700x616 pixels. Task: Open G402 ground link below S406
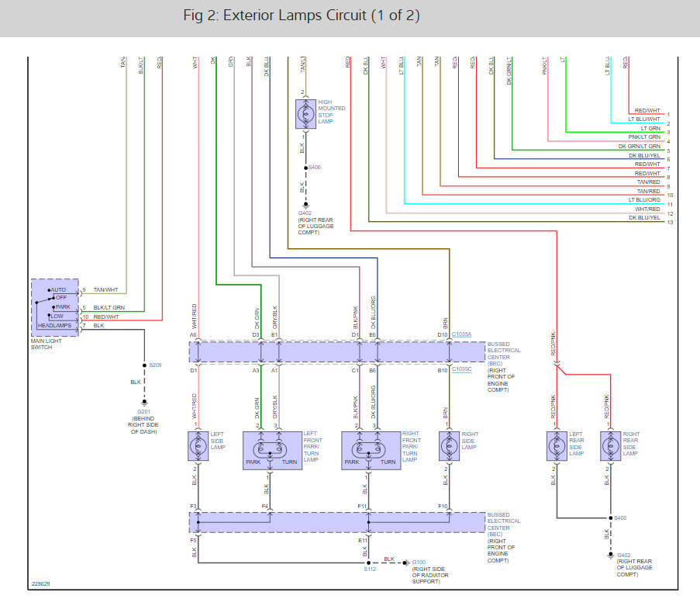point(305,213)
